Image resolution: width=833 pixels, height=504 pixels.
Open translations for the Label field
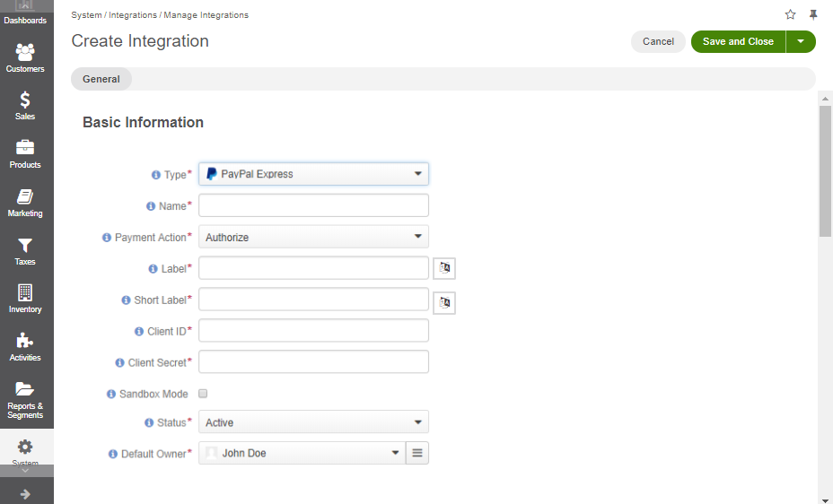[x=444, y=268]
